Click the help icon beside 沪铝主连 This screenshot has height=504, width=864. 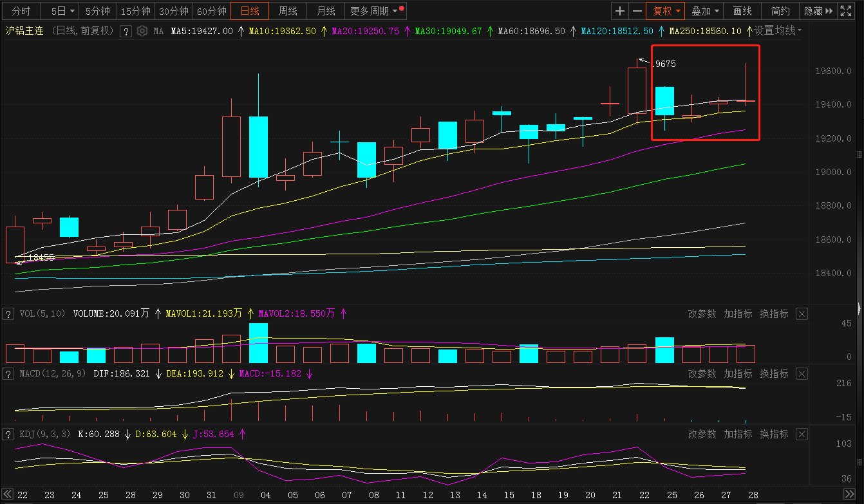[x=126, y=31]
